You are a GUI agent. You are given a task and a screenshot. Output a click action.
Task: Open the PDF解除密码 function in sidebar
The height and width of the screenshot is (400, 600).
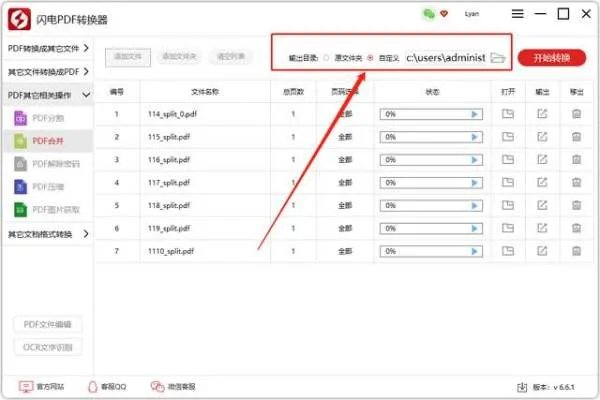point(48,164)
